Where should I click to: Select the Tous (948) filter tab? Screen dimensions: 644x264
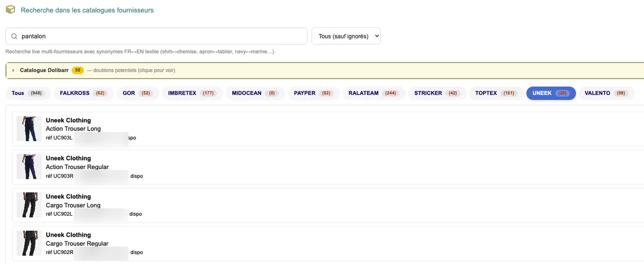coord(28,93)
